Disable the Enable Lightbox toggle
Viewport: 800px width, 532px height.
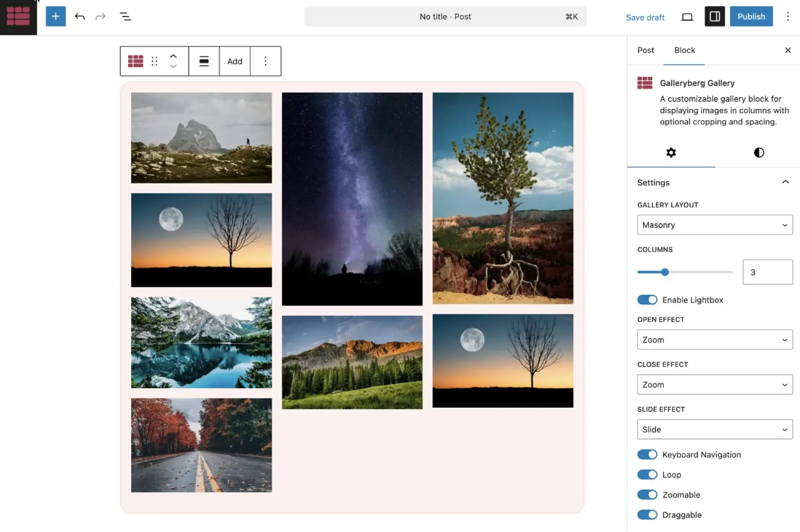click(647, 300)
